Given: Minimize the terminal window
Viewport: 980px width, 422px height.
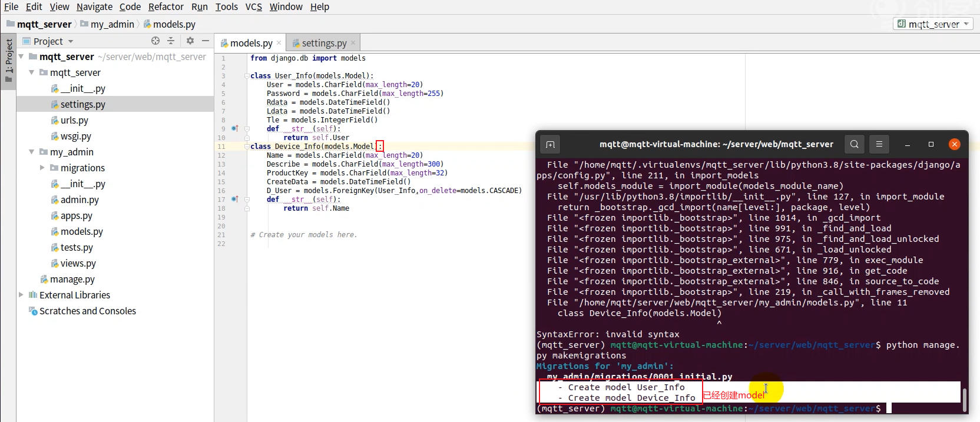Looking at the screenshot, I should pyautogui.click(x=908, y=144).
